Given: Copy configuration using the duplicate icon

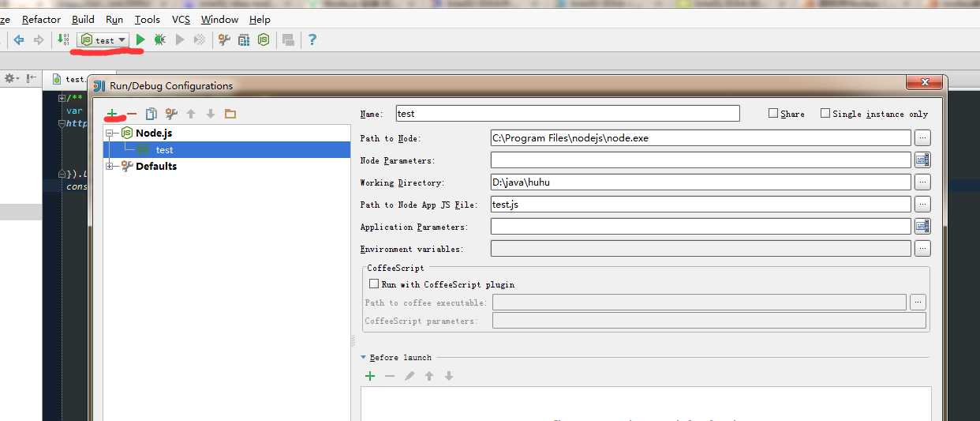Looking at the screenshot, I should coord(151,114).
